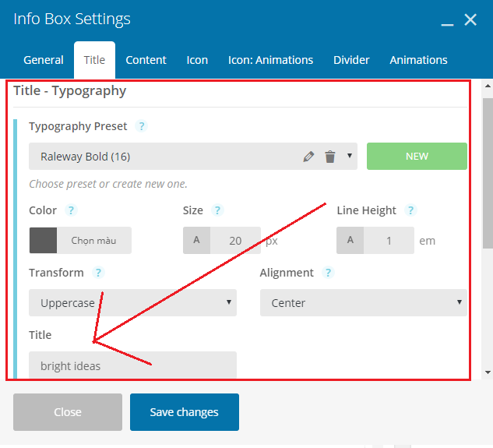Switch to the General tab
This screenshot has height=448, width=493.
click(x=44, y=60)
